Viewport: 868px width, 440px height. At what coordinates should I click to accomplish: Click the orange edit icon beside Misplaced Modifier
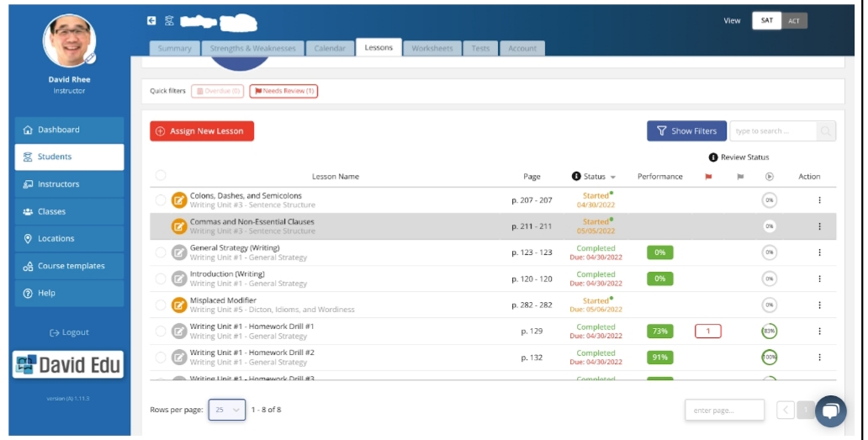[x=179, y=305]
